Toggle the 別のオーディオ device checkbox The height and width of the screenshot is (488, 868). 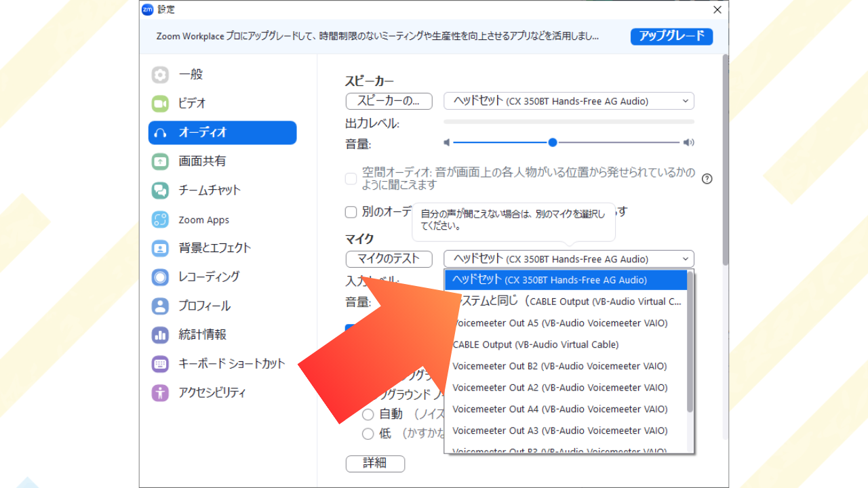(x=351, y=212)
